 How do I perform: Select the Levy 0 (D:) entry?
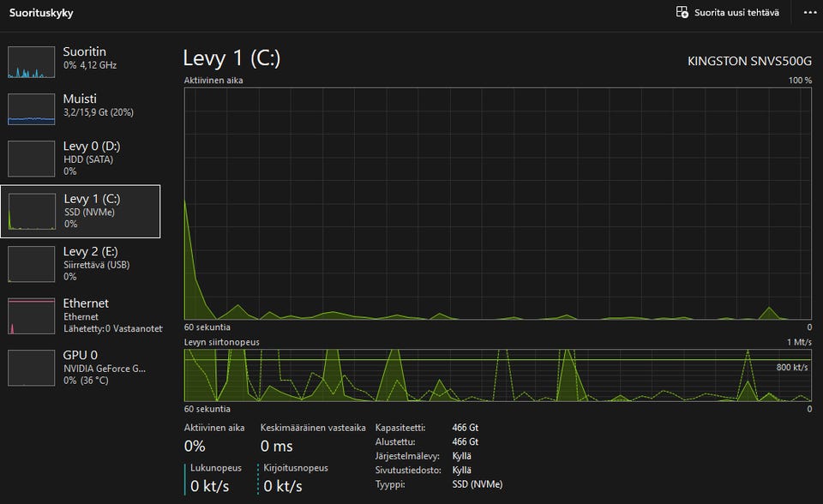81,158
